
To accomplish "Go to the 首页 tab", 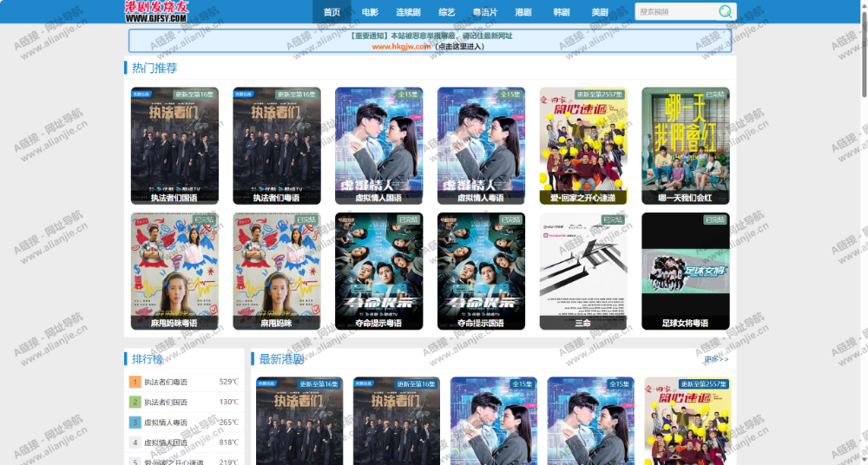I will coord(332,11).
